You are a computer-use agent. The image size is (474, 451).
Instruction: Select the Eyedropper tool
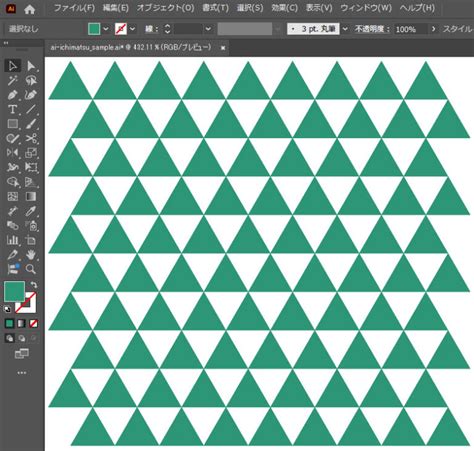(31, 211)
